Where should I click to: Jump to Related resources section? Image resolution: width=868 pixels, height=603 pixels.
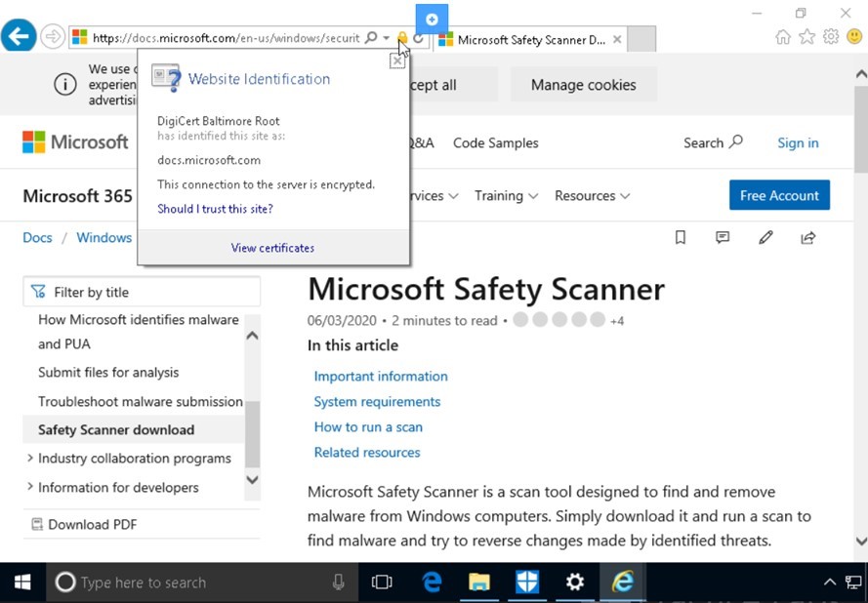point(367,453)
